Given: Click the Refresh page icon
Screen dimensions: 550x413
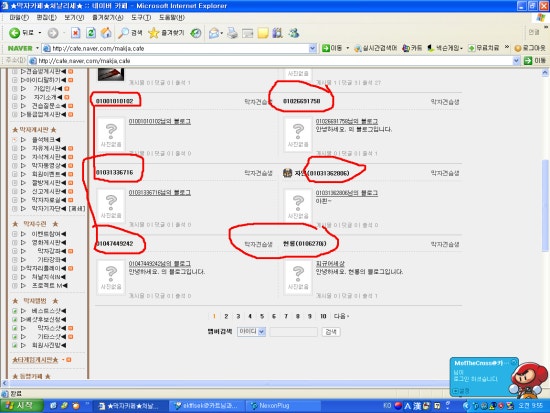Looking at the screenshot, I should [x=91, y=33].
